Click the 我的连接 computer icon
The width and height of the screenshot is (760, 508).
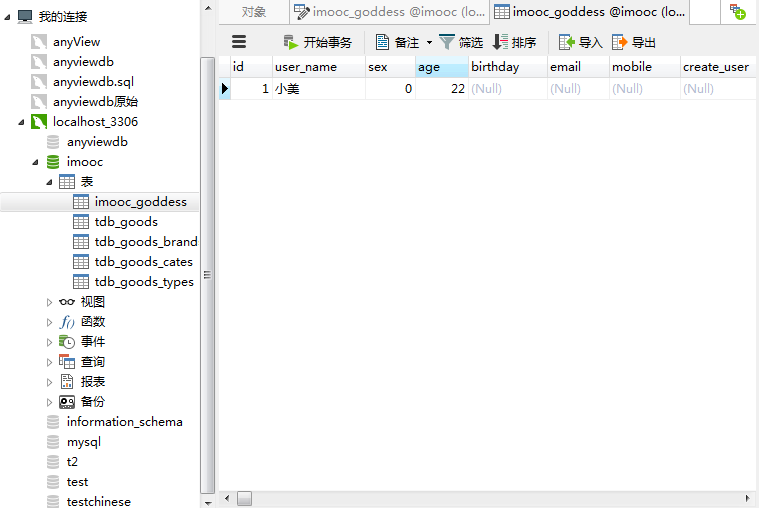pyautogui.click(x=25, y=16)
